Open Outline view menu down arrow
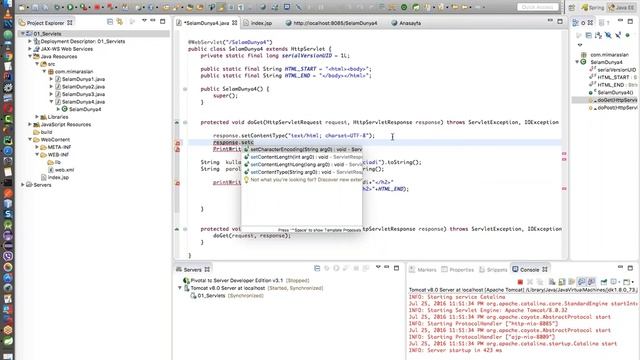 pyautogui.click(x=580, y=45)
